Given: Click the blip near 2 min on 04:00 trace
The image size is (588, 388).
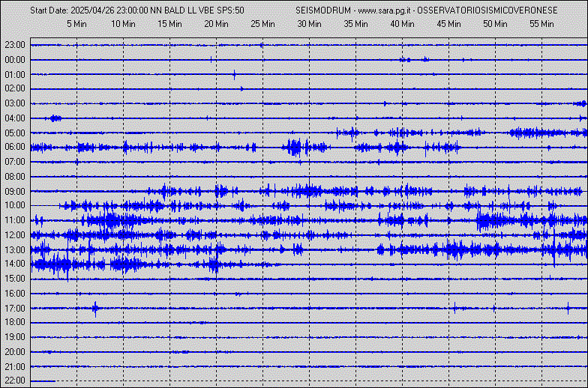Looking at the screenshot, I should pos(54,118).
